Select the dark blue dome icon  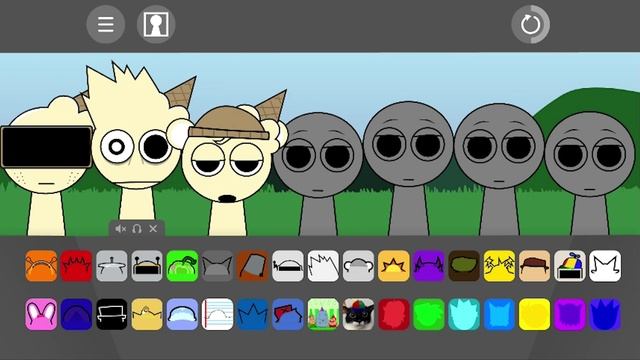pos(76,314)
